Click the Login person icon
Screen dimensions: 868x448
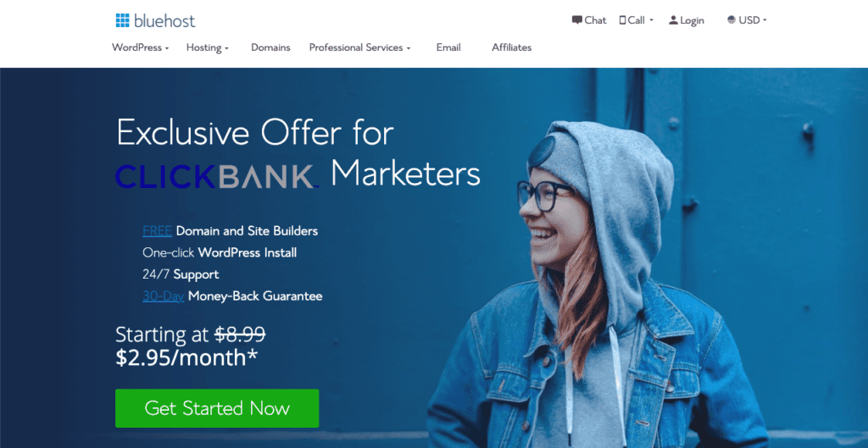click(673, 20)
